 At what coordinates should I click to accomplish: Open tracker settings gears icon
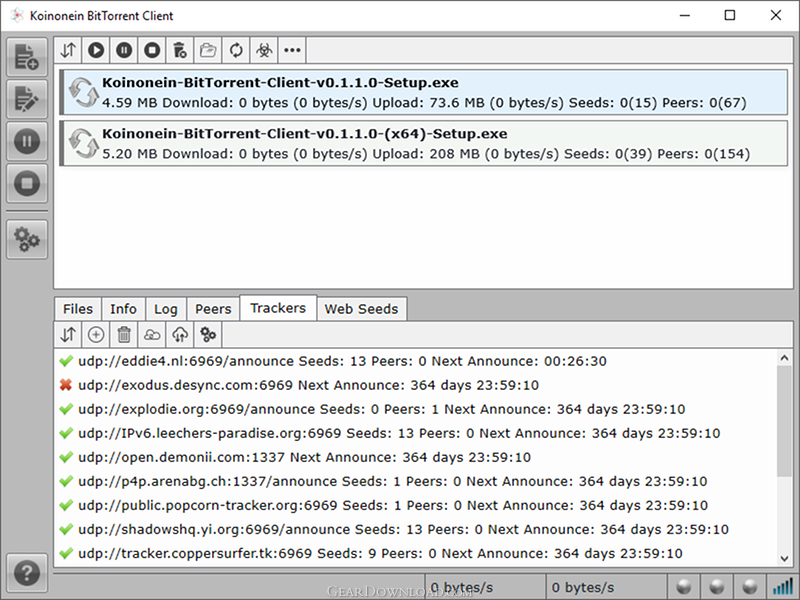[208, 335]
